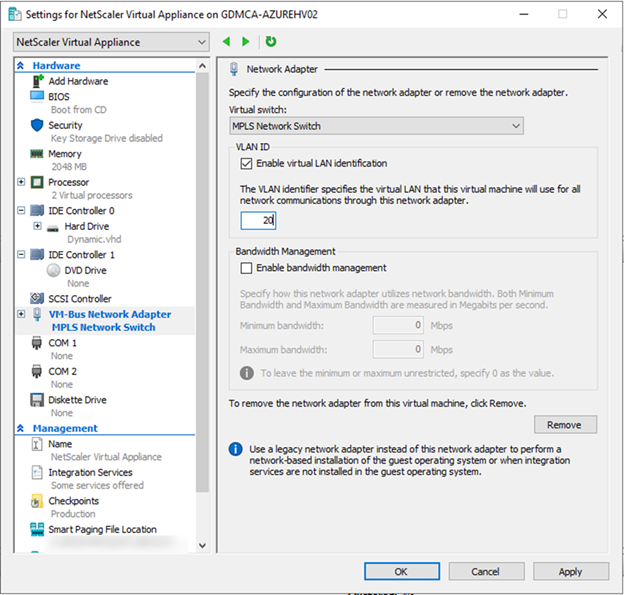
Task: Click the Minimum bandwidth field
Action: pos(398,325)
